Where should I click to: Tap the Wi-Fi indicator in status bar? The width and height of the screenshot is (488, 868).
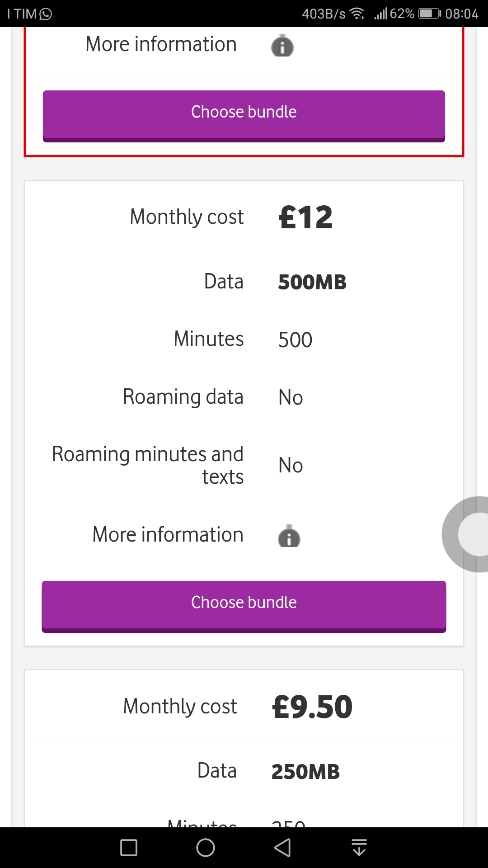pyautogui.click(x=357, y=14)
